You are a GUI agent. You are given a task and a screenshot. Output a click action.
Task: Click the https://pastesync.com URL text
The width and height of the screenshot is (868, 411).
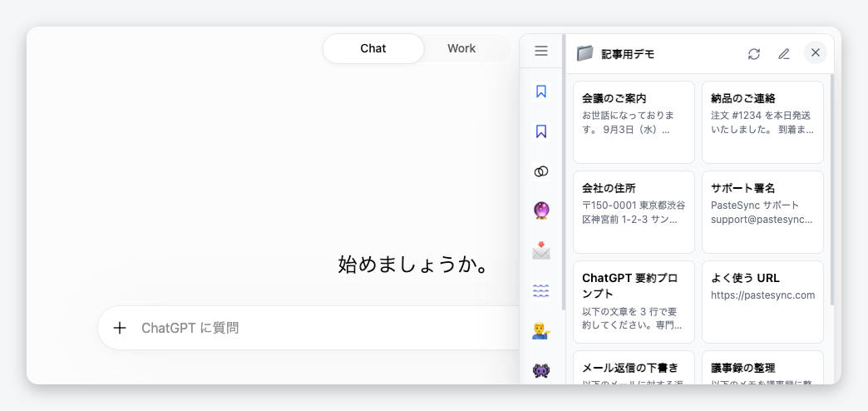pyautogui.click(x=762, y=295)
